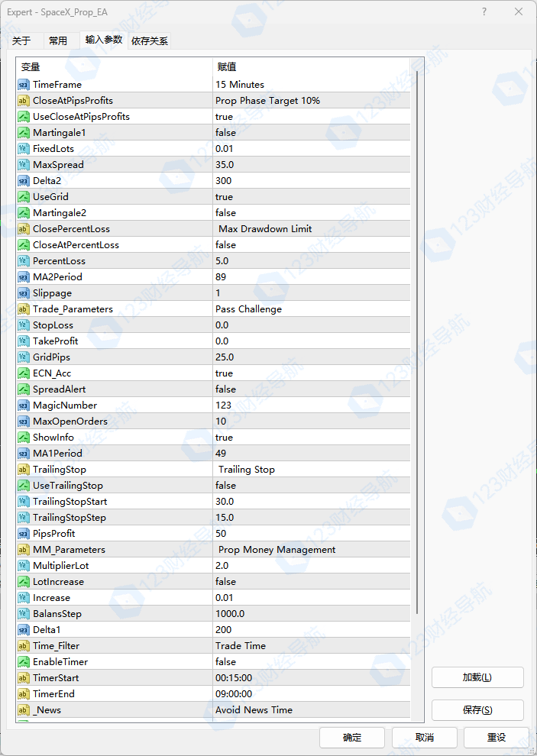Click the ECN_Acc boolean icon

pyautogui.click(x=23, y=373)
